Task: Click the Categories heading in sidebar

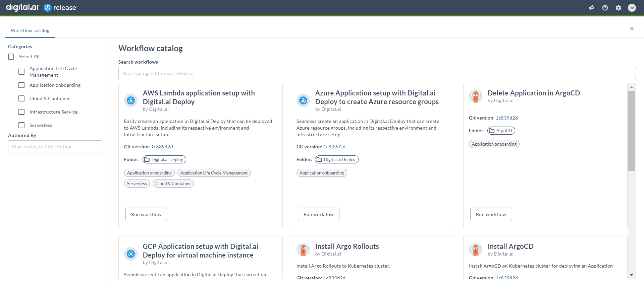Action: pyautogui.click(x=20, y=47)
